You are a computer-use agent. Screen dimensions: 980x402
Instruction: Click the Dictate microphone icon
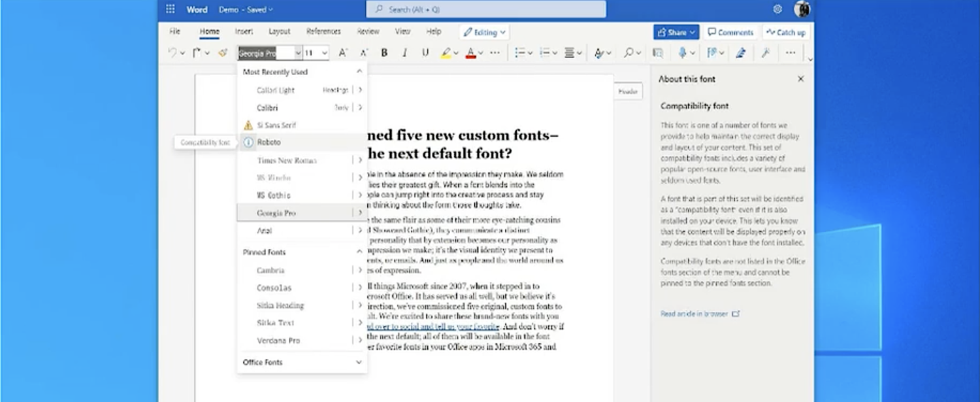(682, 53)
